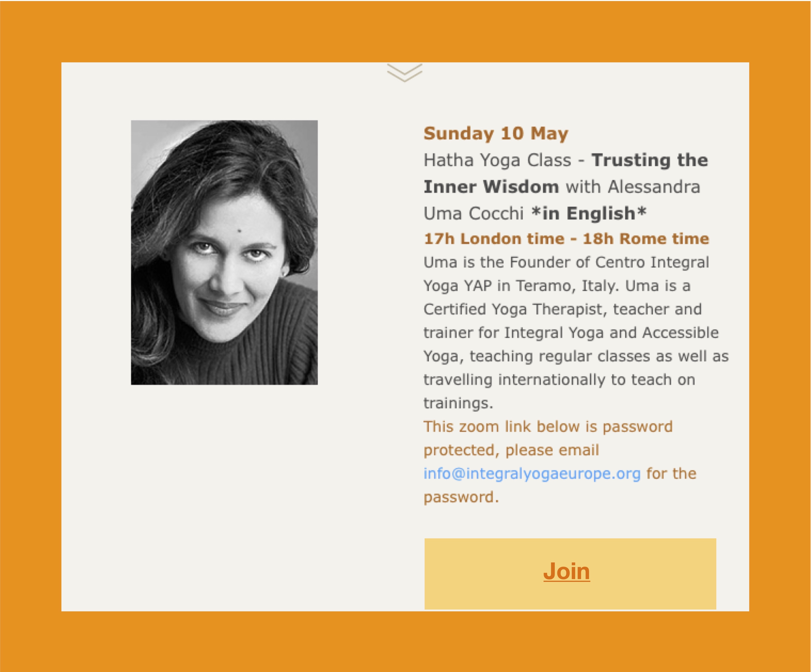Viewport: 811px width, 672px height.
Task: Click the Uma Cocchi name text
Action: [474, 214]
